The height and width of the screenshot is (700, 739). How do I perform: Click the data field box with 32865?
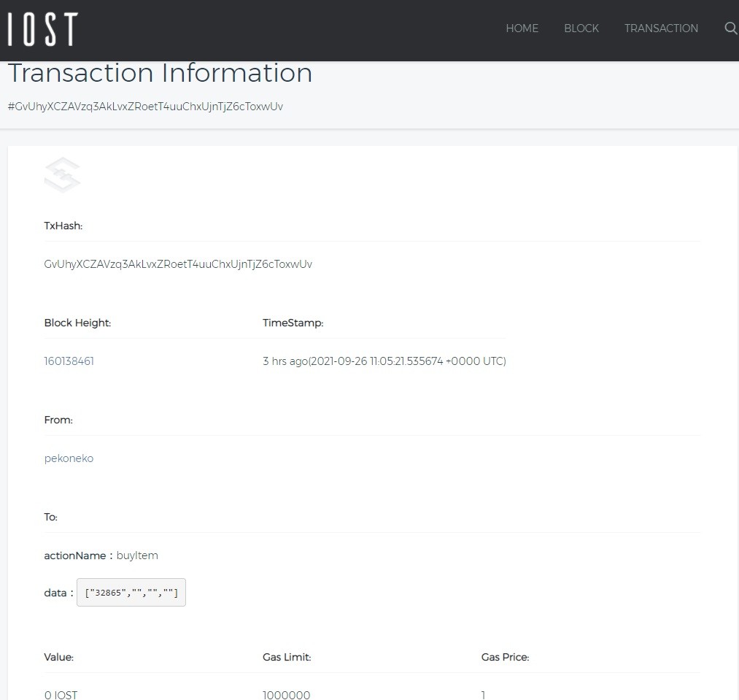click(x=131, y=593)
